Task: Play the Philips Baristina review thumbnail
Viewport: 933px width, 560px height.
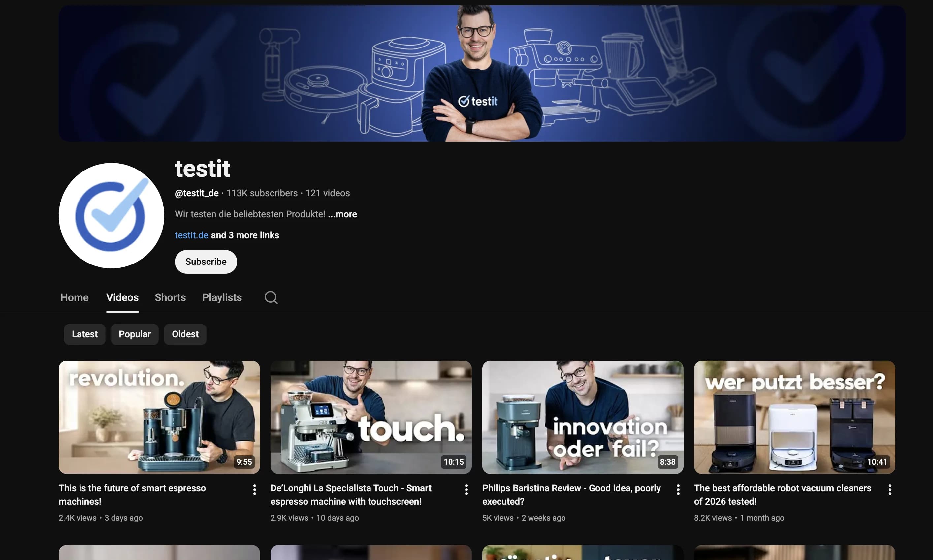Action: pyautogui.click(x=582, y=417)
